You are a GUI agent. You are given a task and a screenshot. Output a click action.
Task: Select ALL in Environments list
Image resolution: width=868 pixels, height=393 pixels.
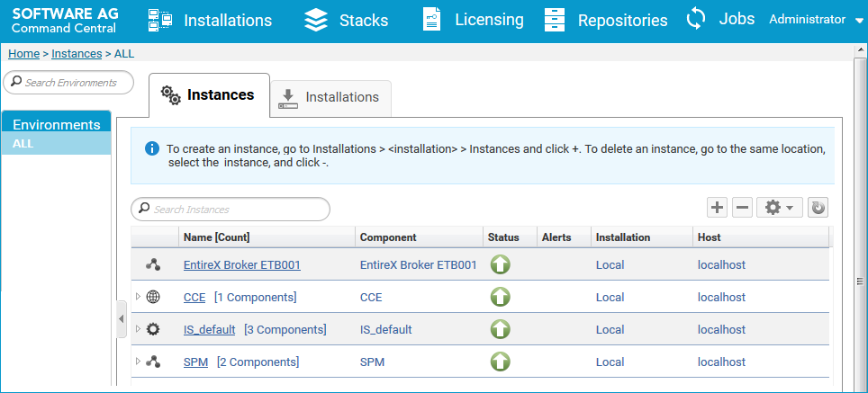coord(56,144)
